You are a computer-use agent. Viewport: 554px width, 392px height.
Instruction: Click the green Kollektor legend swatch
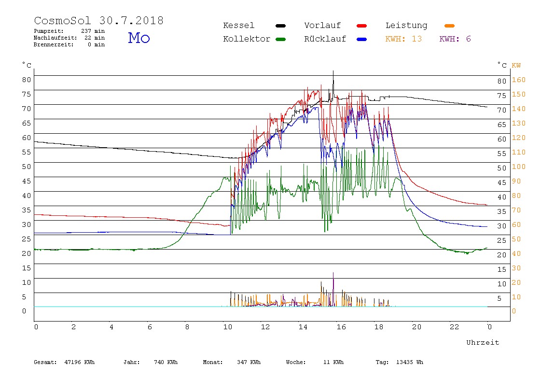point(280,39)
